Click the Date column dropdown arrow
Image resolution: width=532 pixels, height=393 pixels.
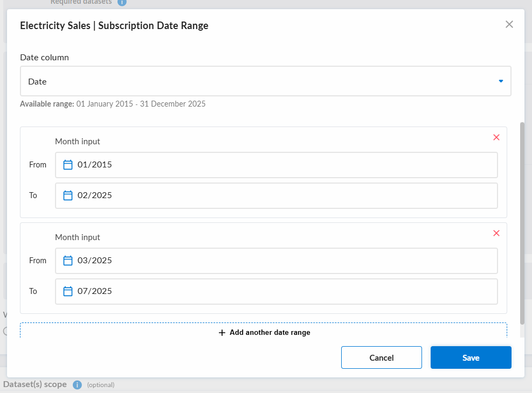tap(501, 81)
